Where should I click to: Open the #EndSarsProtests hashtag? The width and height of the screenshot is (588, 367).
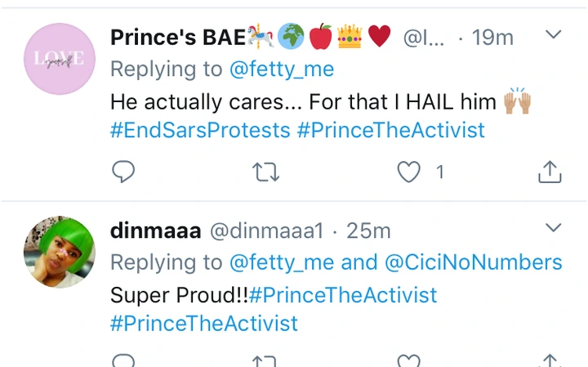pyautogui.click(x=200, y=130)
